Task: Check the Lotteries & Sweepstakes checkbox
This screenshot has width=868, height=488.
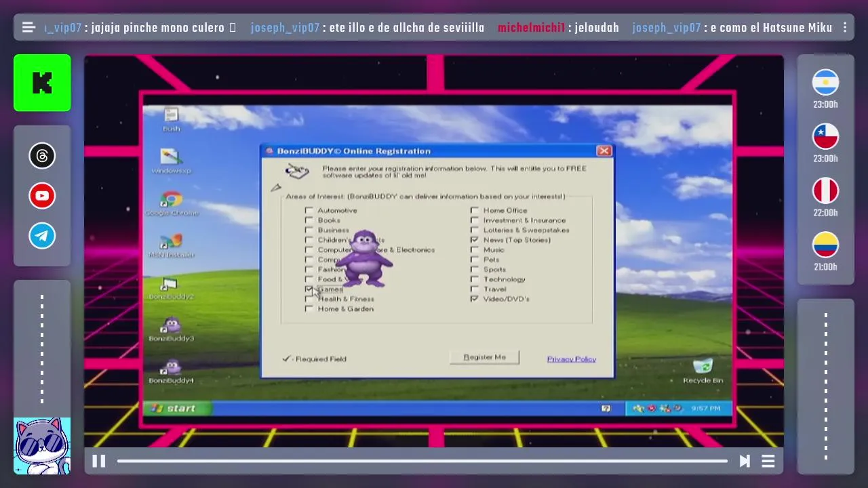Action: (475, 230)
